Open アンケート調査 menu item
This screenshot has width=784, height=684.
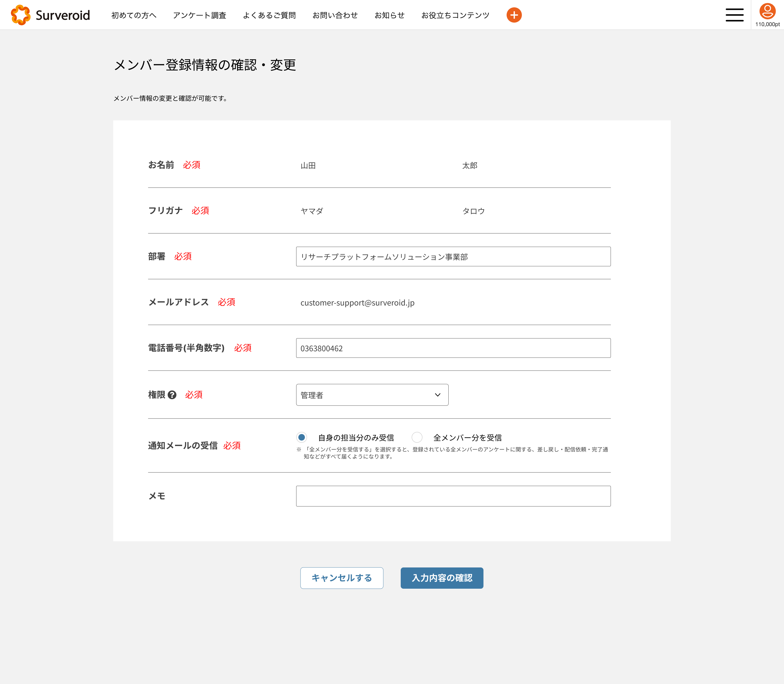coord(200,15)
